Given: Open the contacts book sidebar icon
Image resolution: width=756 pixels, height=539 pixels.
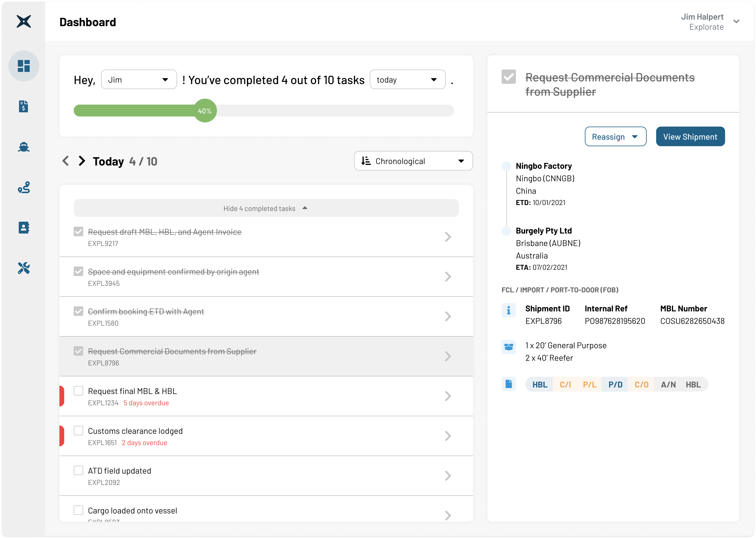Looking at the screenshot, I should 23,228.
